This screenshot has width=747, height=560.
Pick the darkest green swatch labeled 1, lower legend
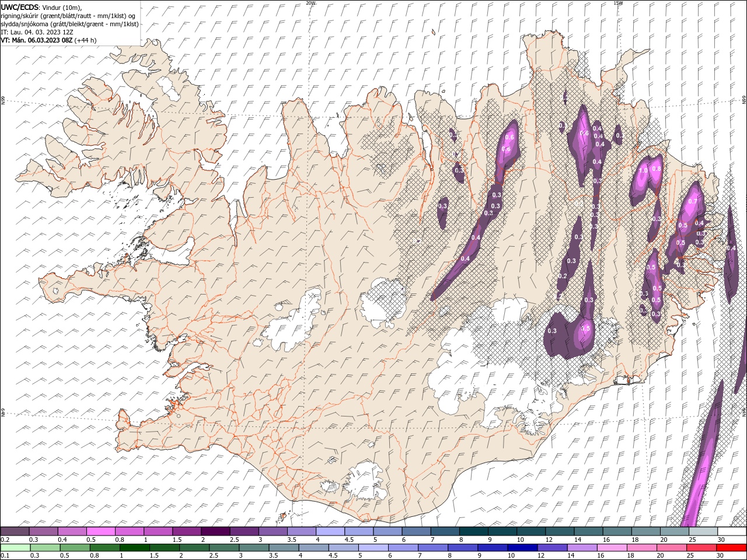coord(134,548)
